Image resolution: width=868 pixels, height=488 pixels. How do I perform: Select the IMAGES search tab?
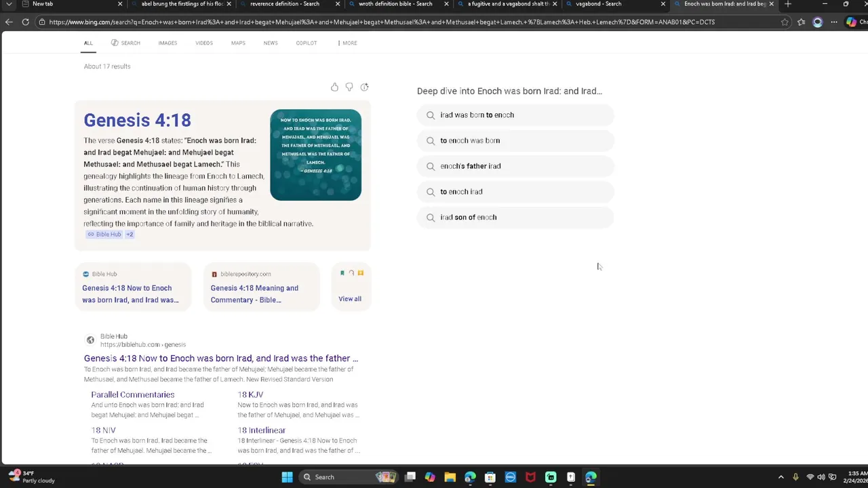click(x=167, y=43)
